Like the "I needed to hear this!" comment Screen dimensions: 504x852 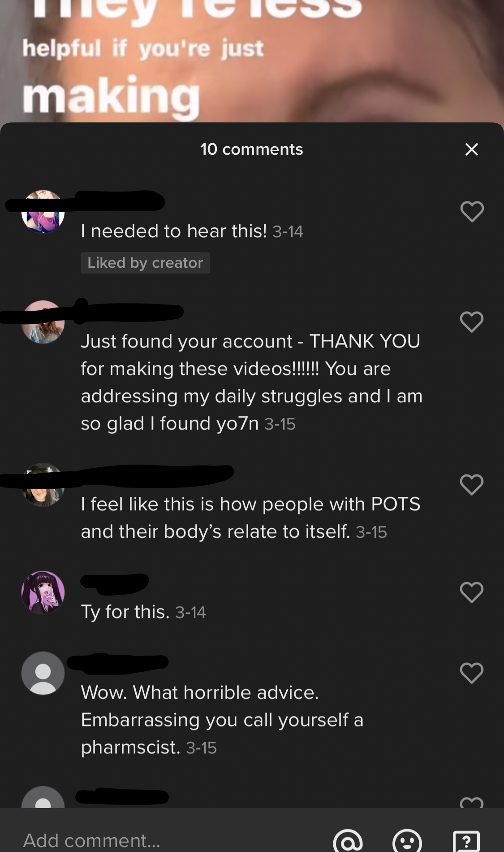click(472, 211)
